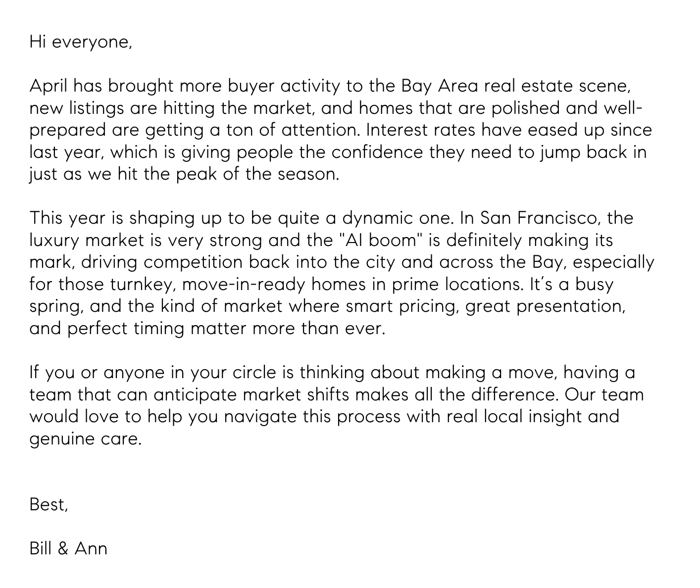Screen dimensions: 700x588
Task: Click the closing word "Best,"
Action: point(49,504)
